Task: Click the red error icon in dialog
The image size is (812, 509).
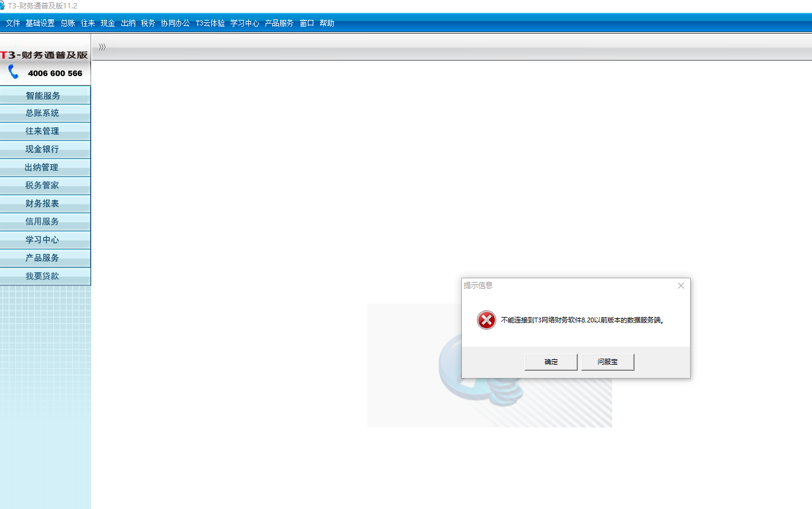Action: click(x=487, y=320)
